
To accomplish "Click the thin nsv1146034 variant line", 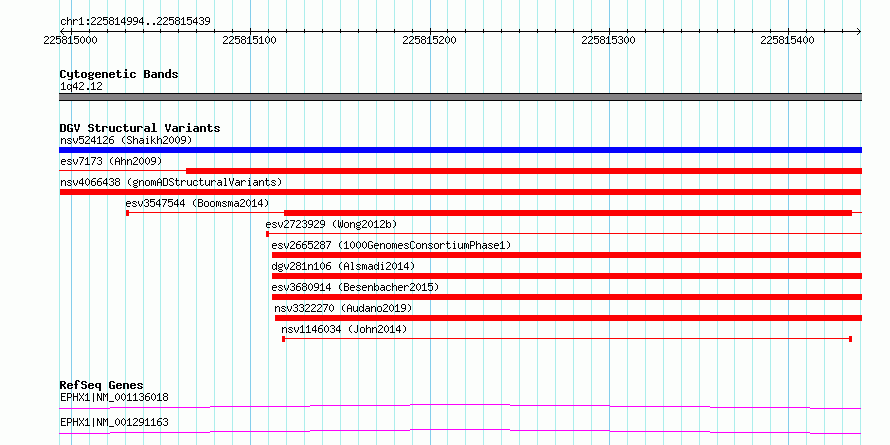I will (x=567, y=339).
